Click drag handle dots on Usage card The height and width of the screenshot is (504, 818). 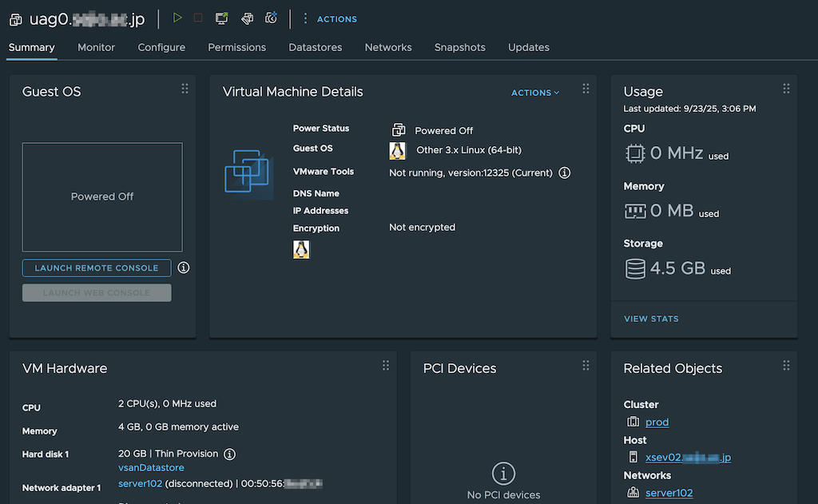pyautogui.click(x=786, y=89)
